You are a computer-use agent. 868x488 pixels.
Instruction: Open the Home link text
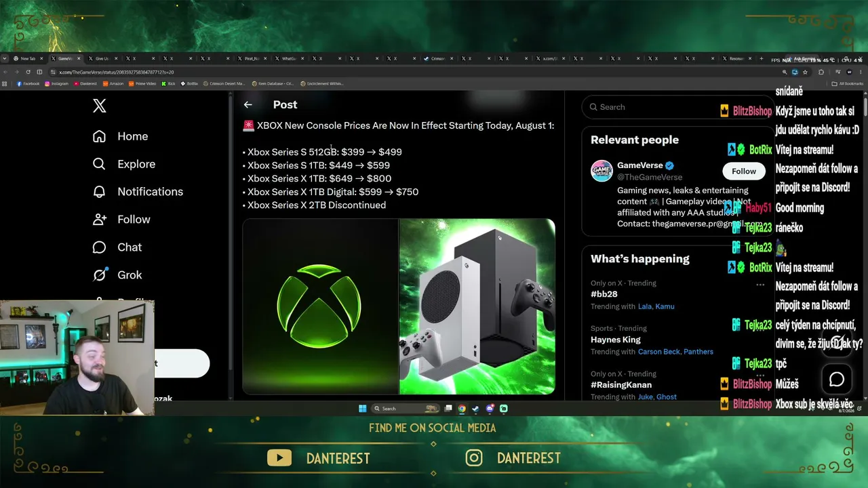click(x=132, y=136)
